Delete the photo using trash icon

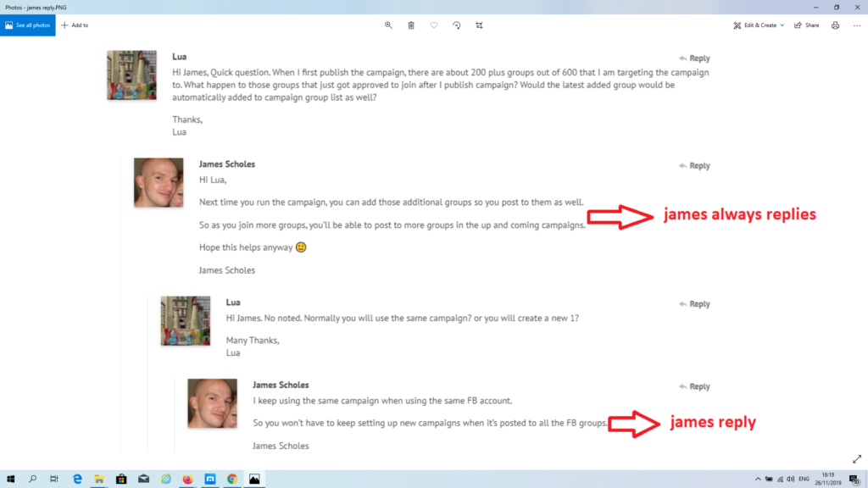[x=411, y=25]
